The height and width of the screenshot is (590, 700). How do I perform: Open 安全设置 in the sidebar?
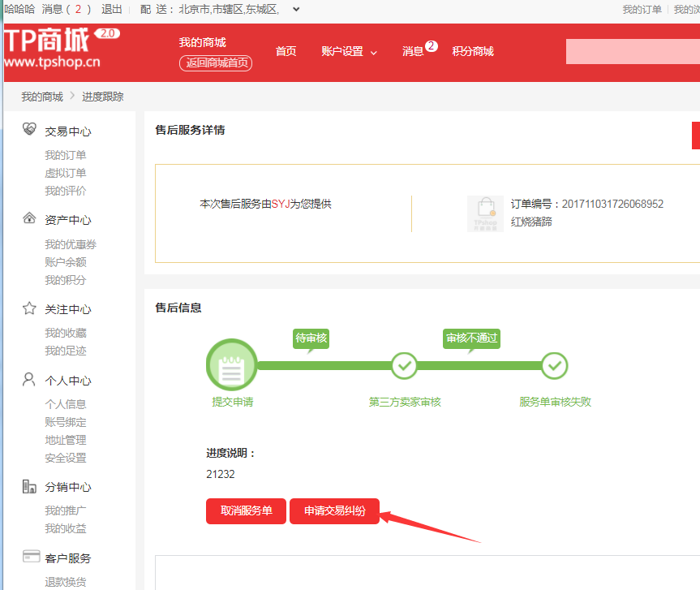(x=66, y=458)
